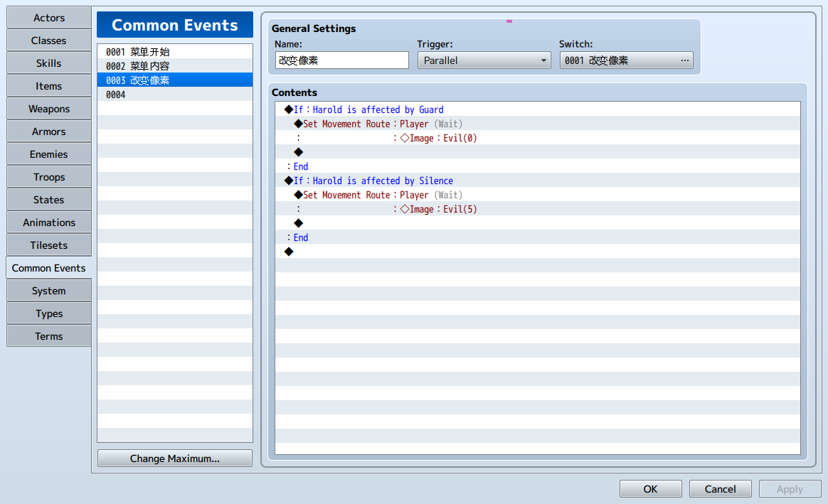Screen dimensions: 828x504
Task: Select the If Harold affected by Guard line
Action: point(538,109)
